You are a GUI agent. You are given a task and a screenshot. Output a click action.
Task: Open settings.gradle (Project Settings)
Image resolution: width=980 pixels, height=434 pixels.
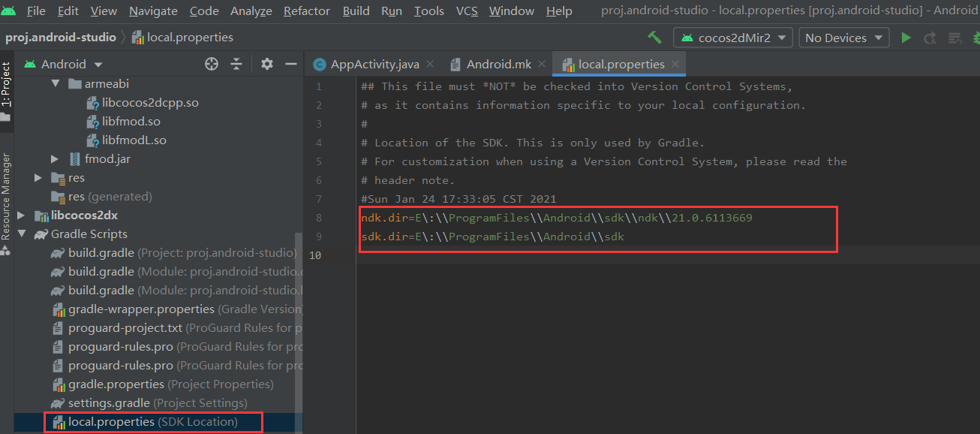149,403
